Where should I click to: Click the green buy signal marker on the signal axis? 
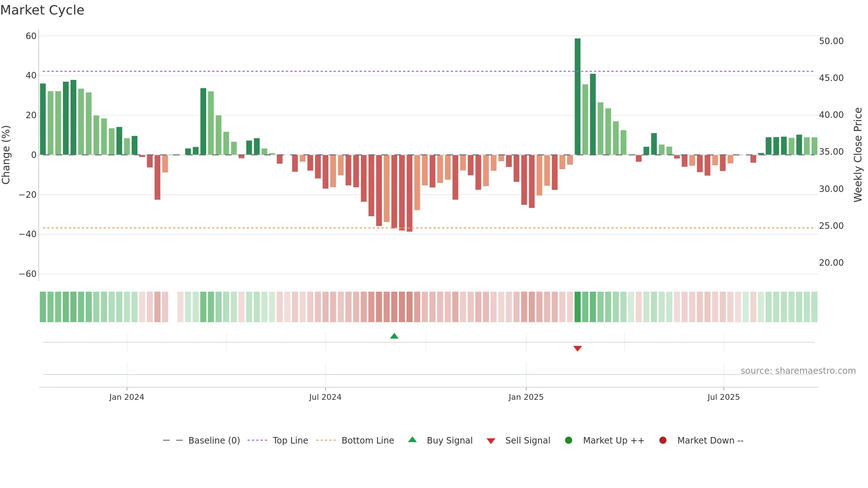[394, 336]
